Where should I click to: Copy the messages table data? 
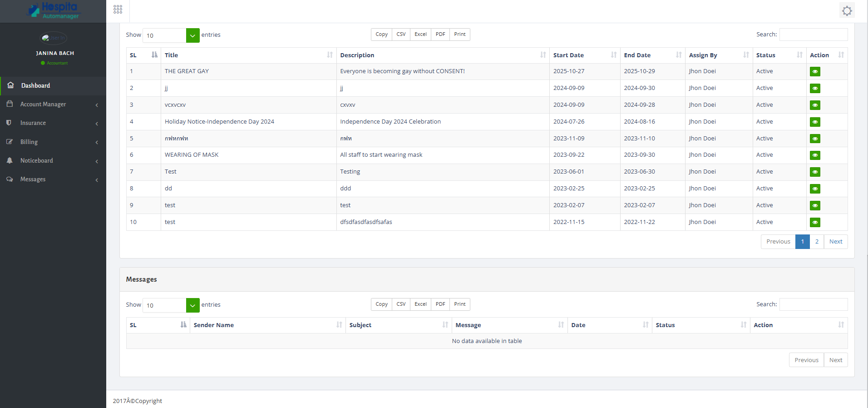click(381, 304)
